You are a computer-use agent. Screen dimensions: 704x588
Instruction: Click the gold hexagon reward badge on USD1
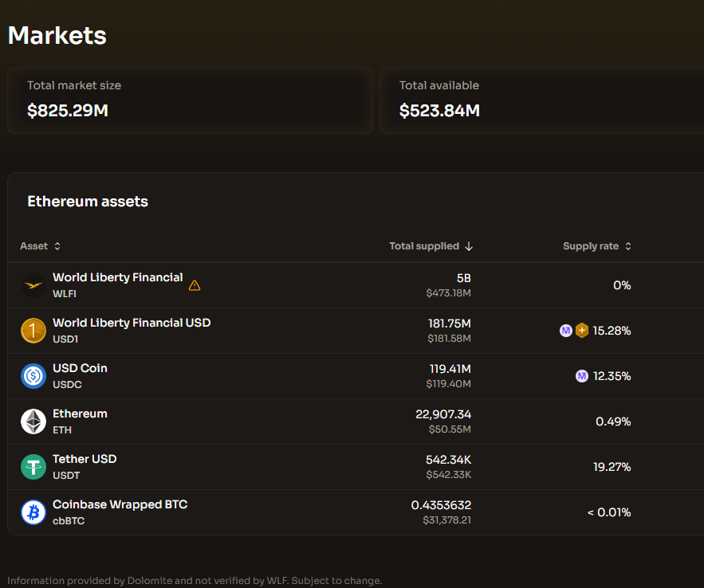(582, 331)
